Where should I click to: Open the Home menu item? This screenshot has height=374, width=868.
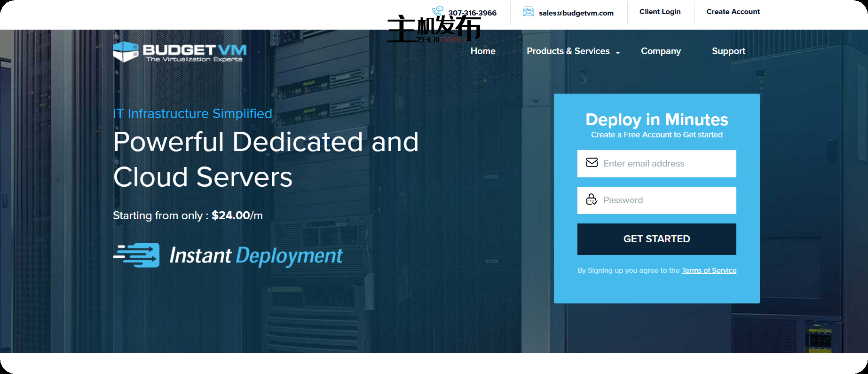483,51
